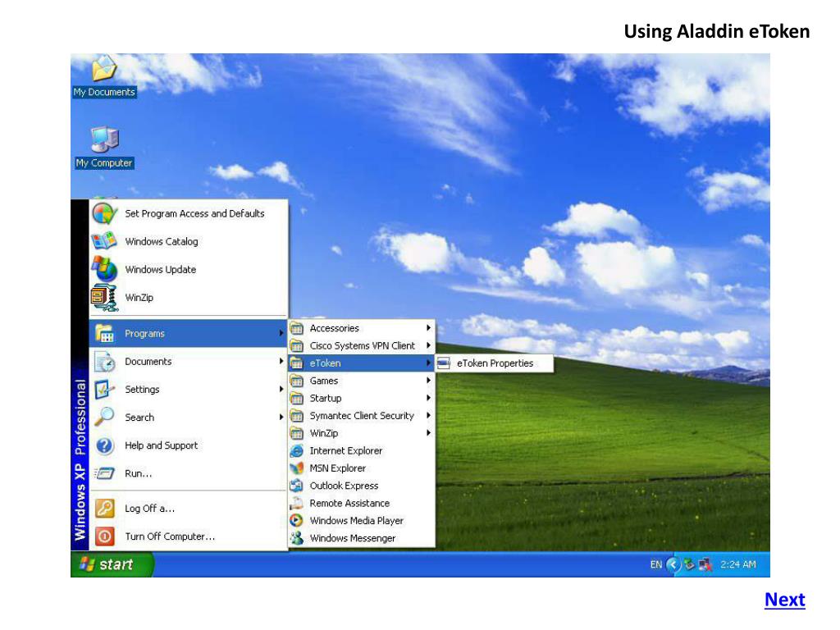Choose Windows Update in the Start menu

tap(188, 269)
